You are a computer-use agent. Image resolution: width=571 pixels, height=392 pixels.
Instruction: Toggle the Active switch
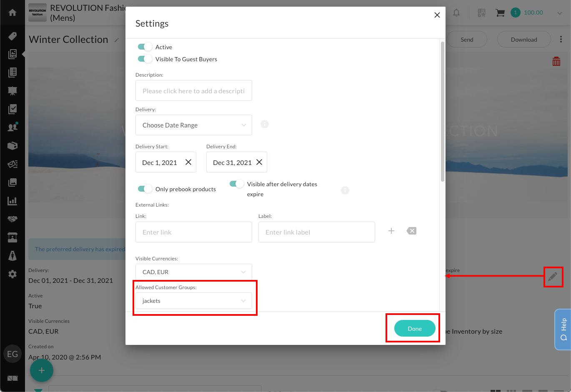pyautogui.click(x=145, y=47)
